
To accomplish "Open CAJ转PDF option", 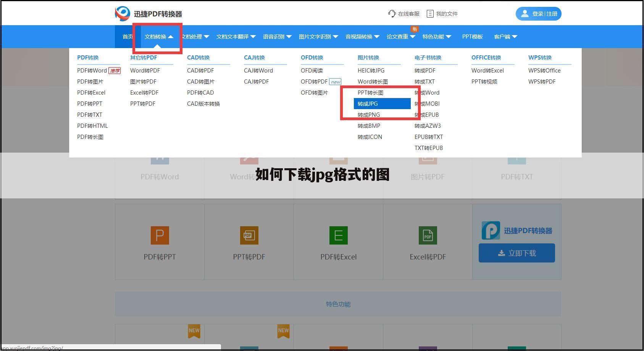I will [x=257, y=82].
